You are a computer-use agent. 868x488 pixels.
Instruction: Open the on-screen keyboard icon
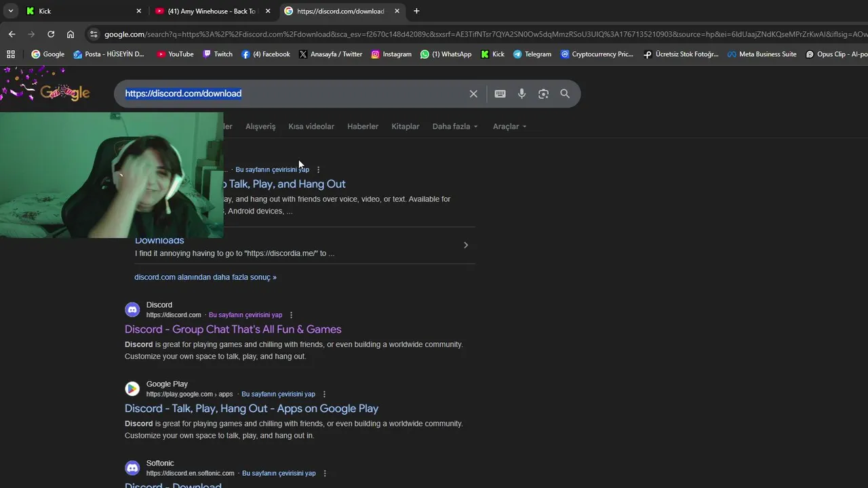(x=500, y=94)
